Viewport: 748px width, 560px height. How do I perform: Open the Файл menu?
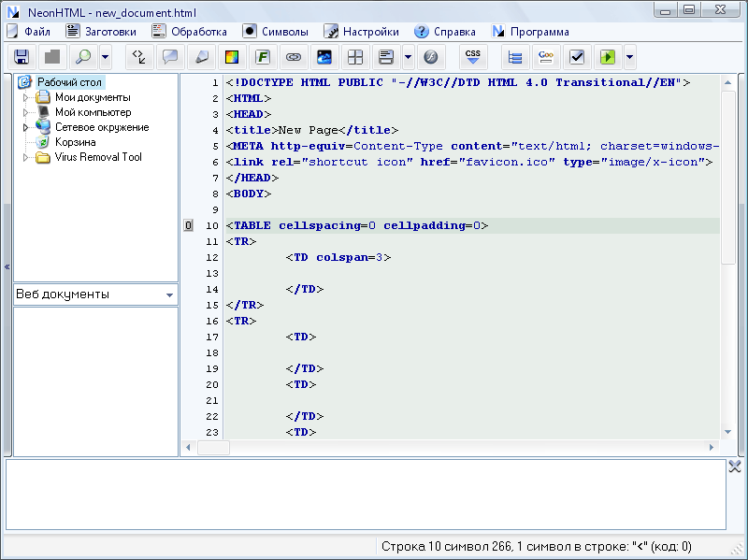(x=29, y=32)
